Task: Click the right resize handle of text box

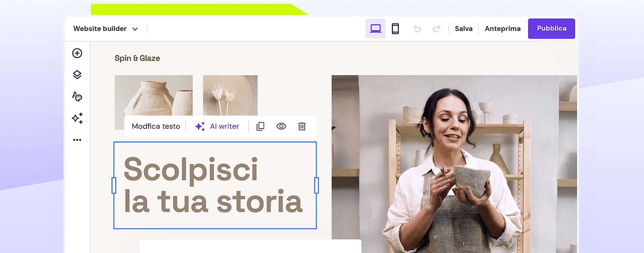Action: [317, 185]
